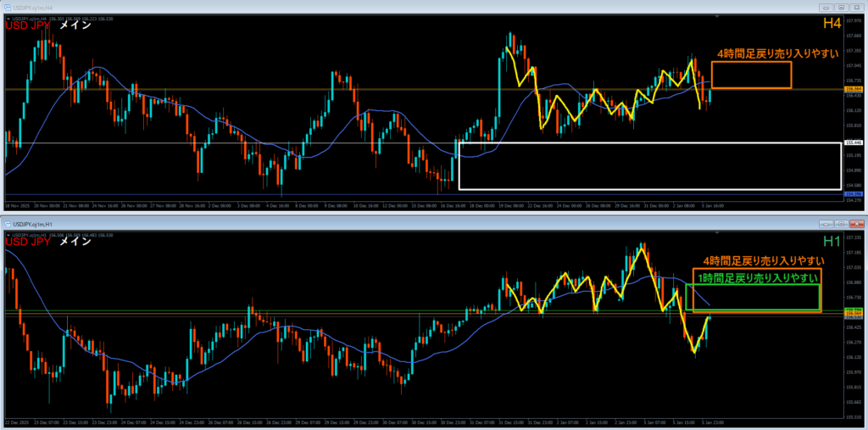Click the chart icon in the USDJPY H1 title bar

[8, 223]
